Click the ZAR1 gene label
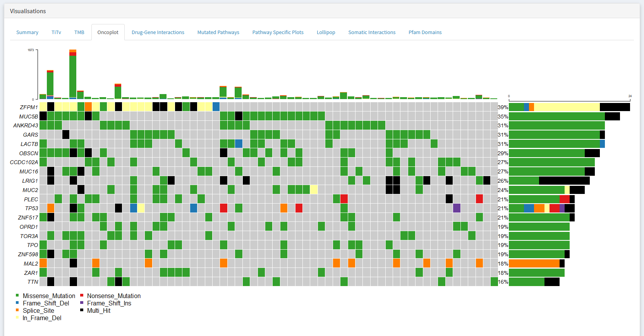 [x=31, y=273]
